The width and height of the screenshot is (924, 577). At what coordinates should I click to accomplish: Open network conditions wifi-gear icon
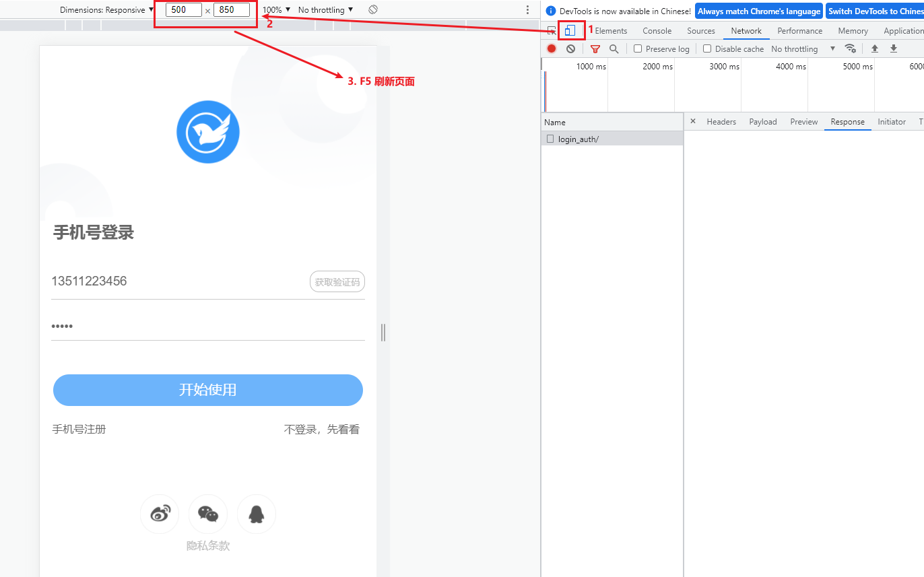(851, 48)
